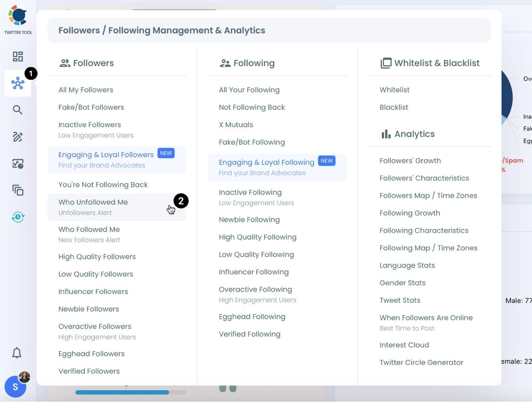This screenshot has height=402, width=532.
Task: Click the blue progress bar at bottom
Action: pyautogui.click(x=122, y=392)
